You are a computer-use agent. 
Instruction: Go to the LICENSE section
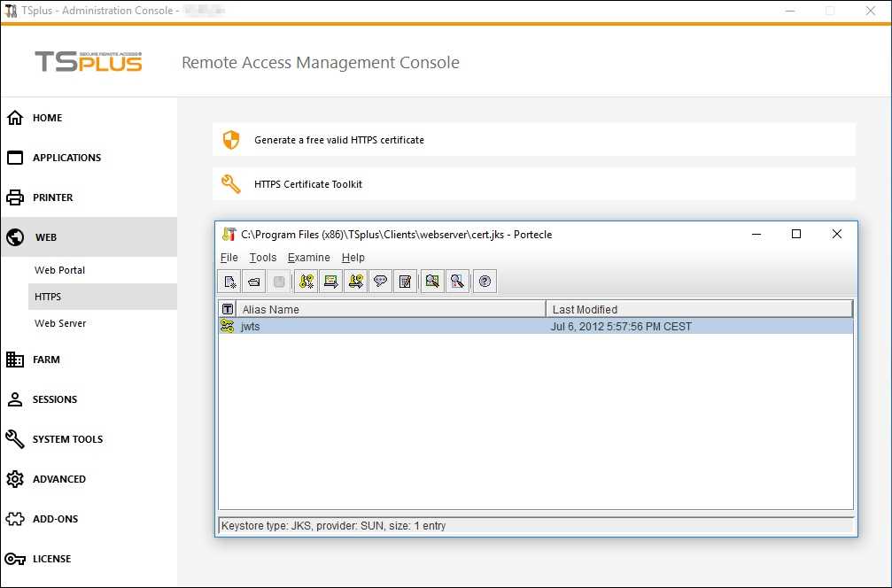tap(50, 559)
